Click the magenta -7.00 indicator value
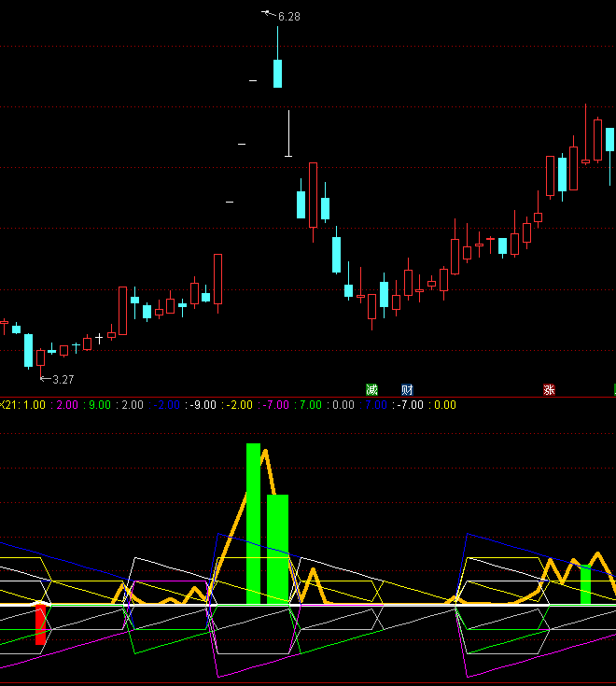Screen dimensions: 616x686 pyautogui.click(x=275, y=405)
